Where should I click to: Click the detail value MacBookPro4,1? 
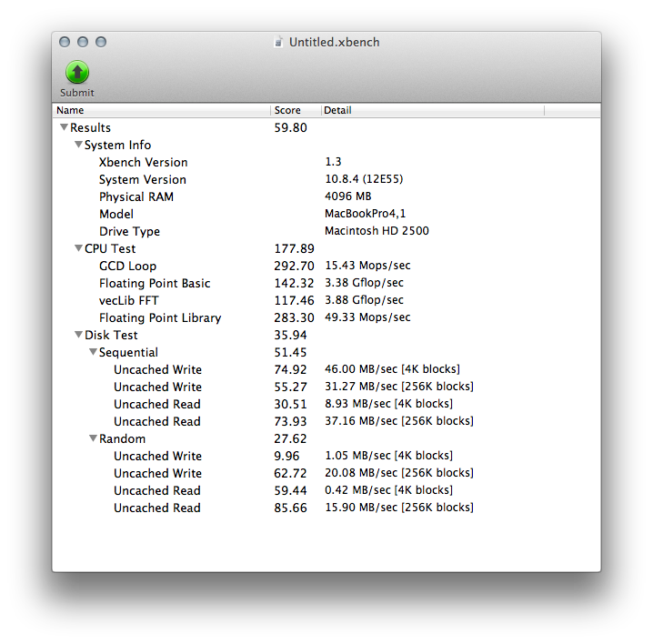point(366,214)
